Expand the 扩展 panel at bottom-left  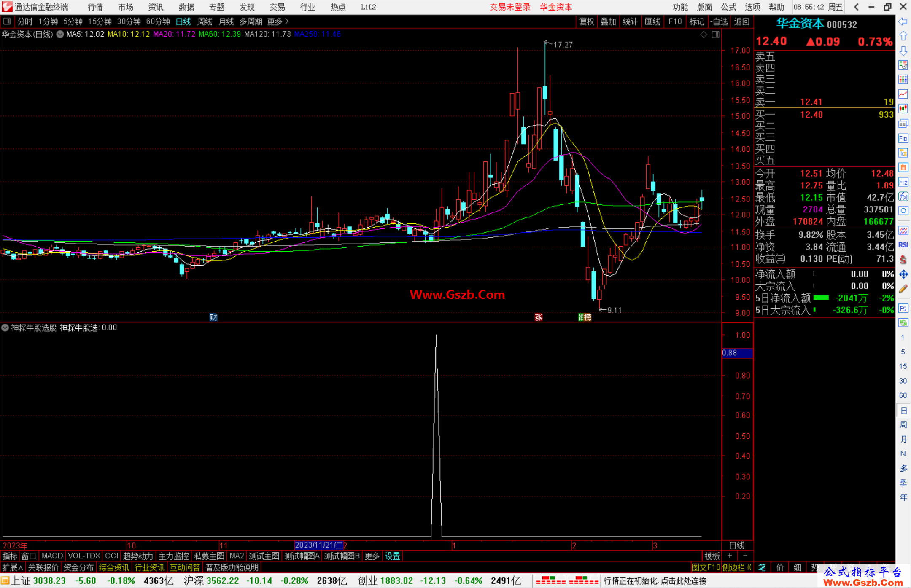tap(13, 567)
